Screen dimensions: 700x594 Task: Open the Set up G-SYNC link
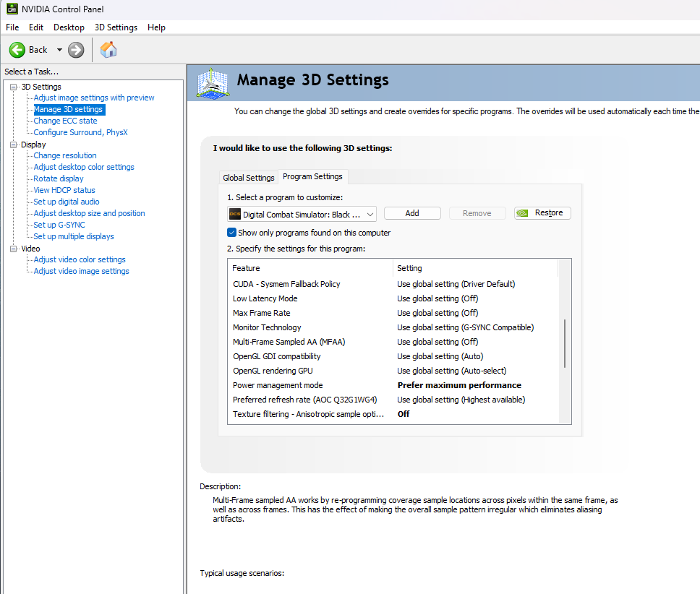click(x=59, y=225)
